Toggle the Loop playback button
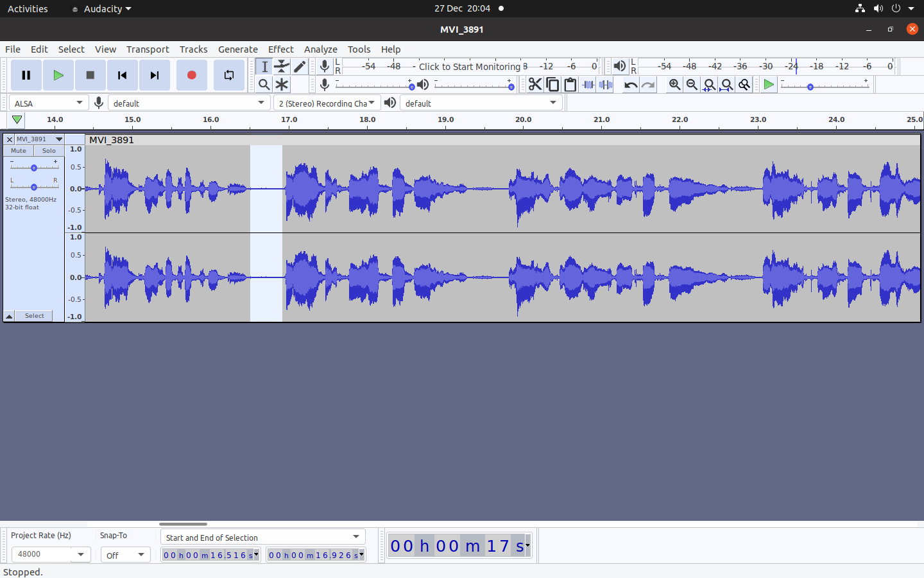Image resolution: width=924 pixels, height=578 pixels. [x=229, y=75]
